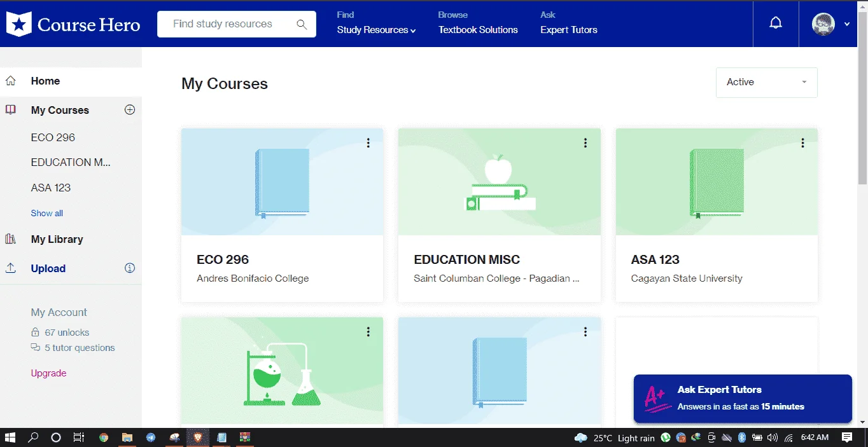This screenshot has width=868, height=447.
Task: Click My Account in the sidebar
Action: point(59,312)
